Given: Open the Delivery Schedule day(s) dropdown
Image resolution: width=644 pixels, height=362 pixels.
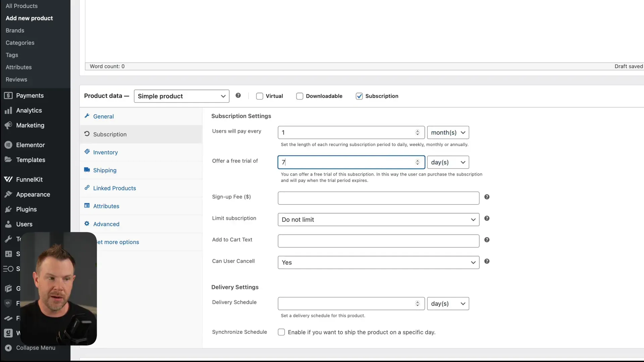Looking at the screenshot, I should (448, 304).
